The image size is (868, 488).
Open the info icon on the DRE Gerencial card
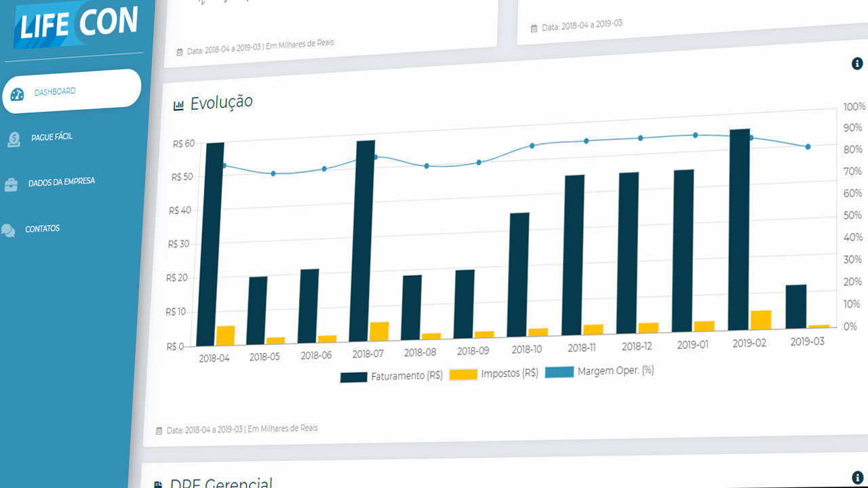(x=858, y=477)
